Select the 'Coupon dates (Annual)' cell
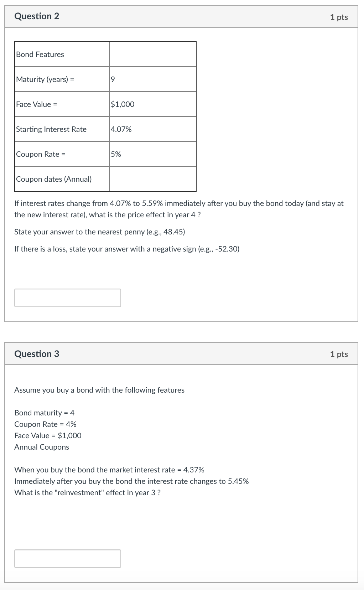The image size is (364, 590). pyautogui.click(x=53, y=179)
